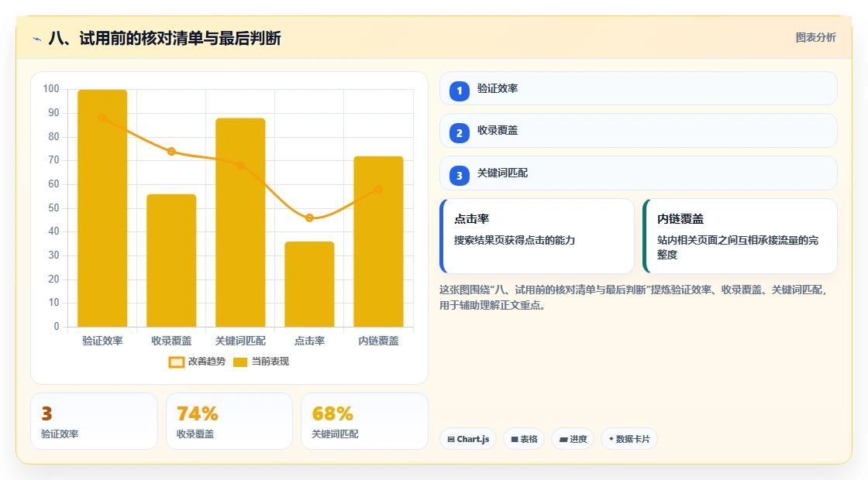Toggle the 改善趋势 legend swatch
Image resolution: width=868 pixels, height=480 pixels.
176,362
